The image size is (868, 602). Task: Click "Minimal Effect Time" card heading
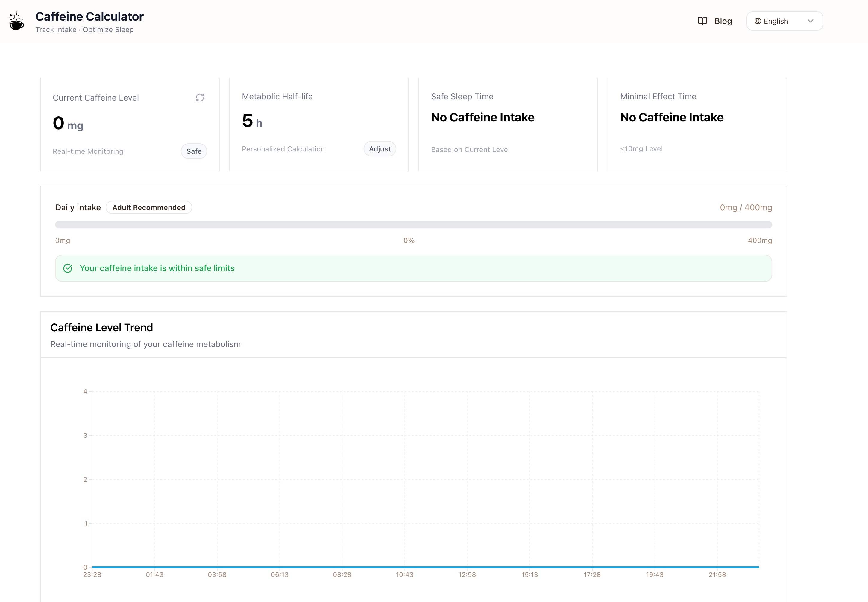coord(658,97)
